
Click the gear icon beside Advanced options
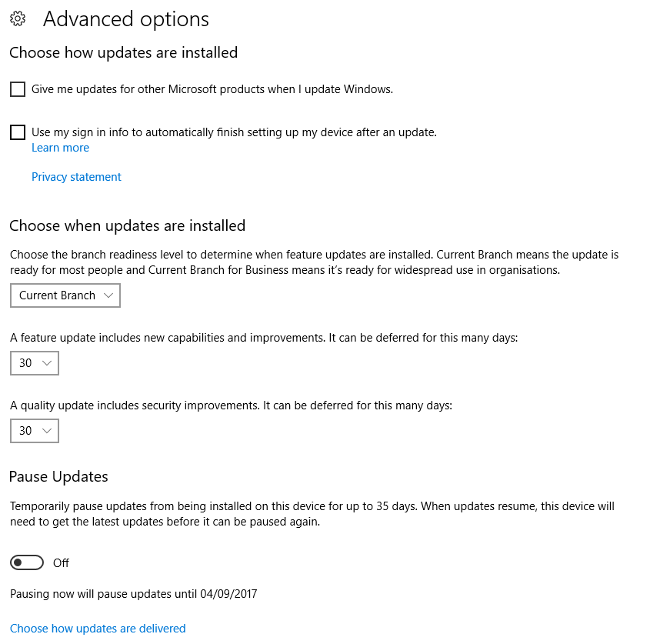click(x=18, y=19)
